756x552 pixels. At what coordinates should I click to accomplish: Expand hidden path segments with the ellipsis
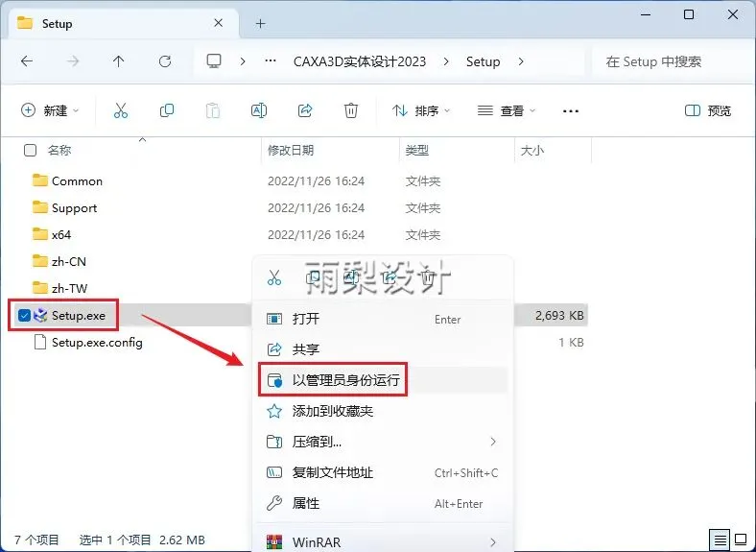tap(271, 61)
